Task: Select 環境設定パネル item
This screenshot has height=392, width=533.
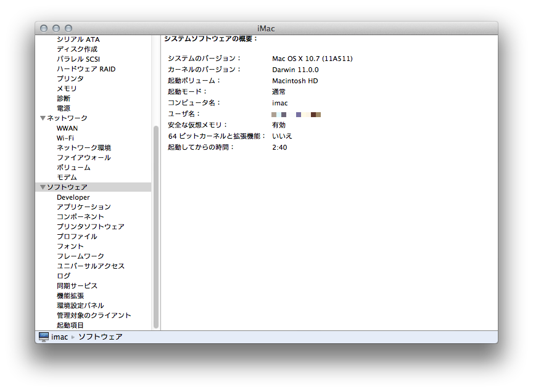Action: 80,305
